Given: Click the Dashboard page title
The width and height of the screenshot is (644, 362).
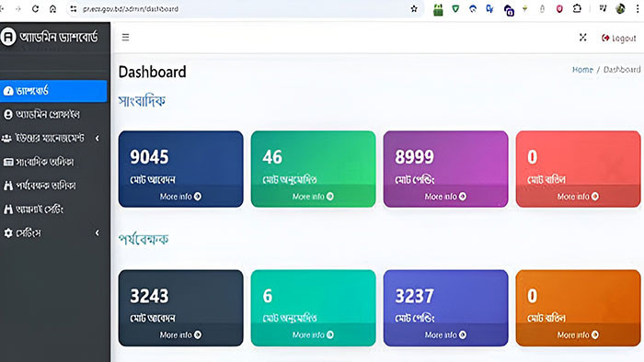Looking at the screenshot, I should click(x=153, y=73).
